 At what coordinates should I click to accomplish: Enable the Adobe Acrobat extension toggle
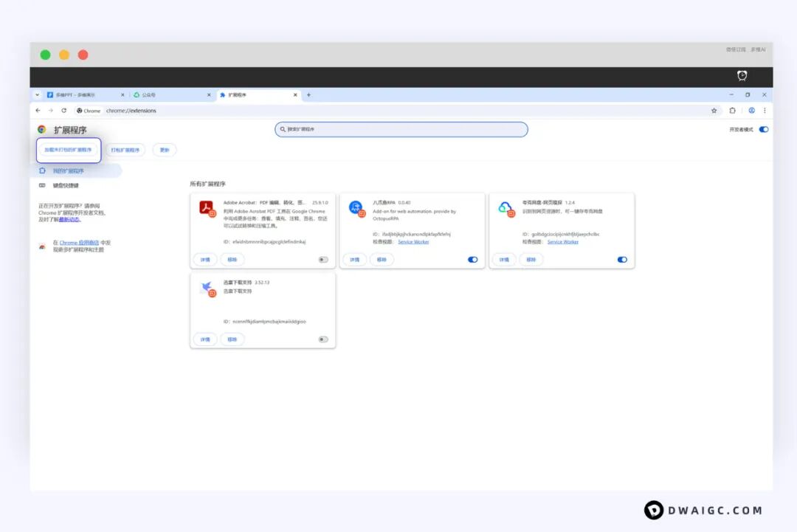pyautogui.click(x=323, y=260)
